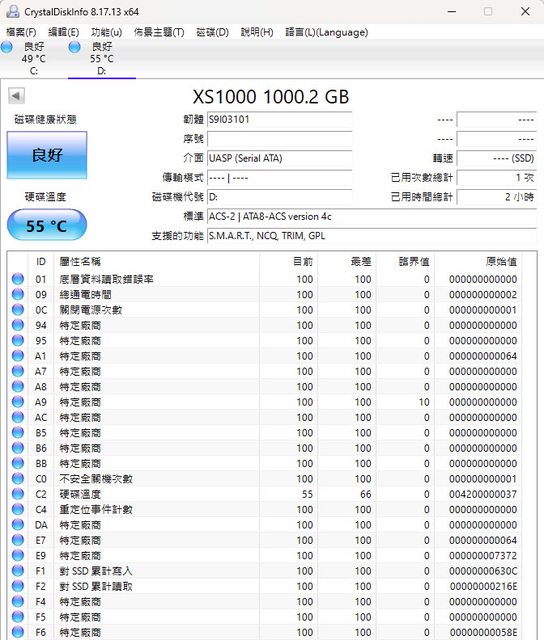Click the status dot of row 0C
544x640 pixels.
[18, 309]
